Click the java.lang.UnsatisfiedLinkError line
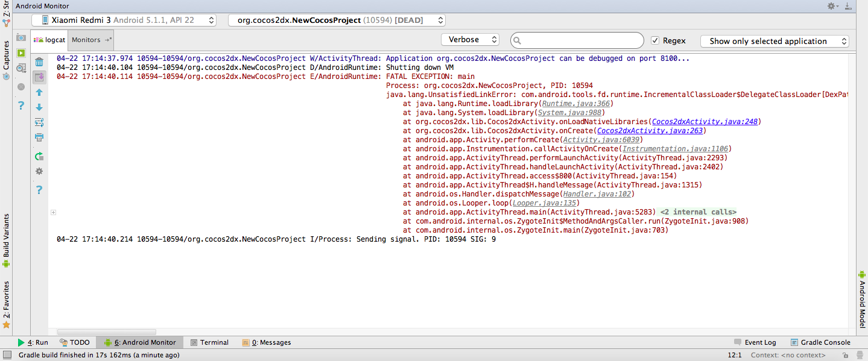Viewport: 868px width, 361px height. (x=617, y=95)
